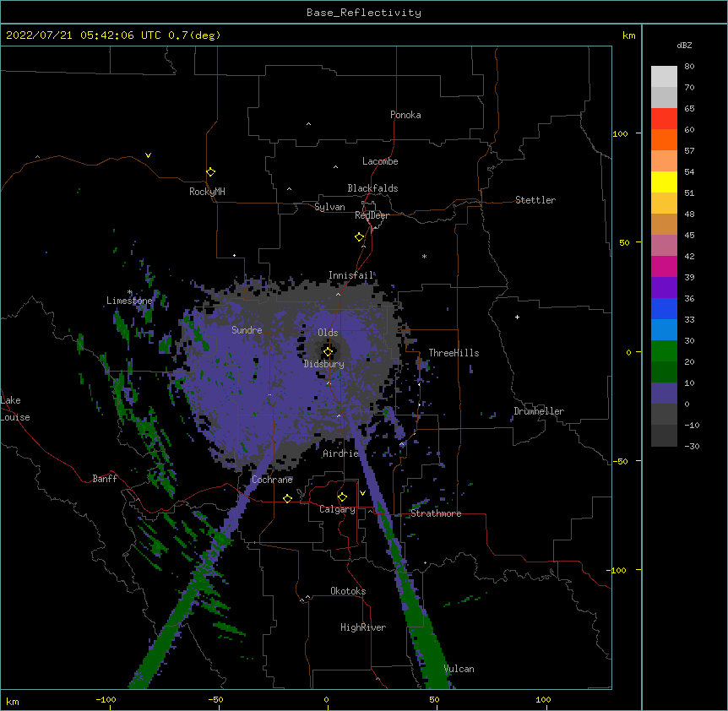The width and height of the screenshot is (728, 711).
Task: Select the -100 tick label on the right axis
Action: click(617, 570)
